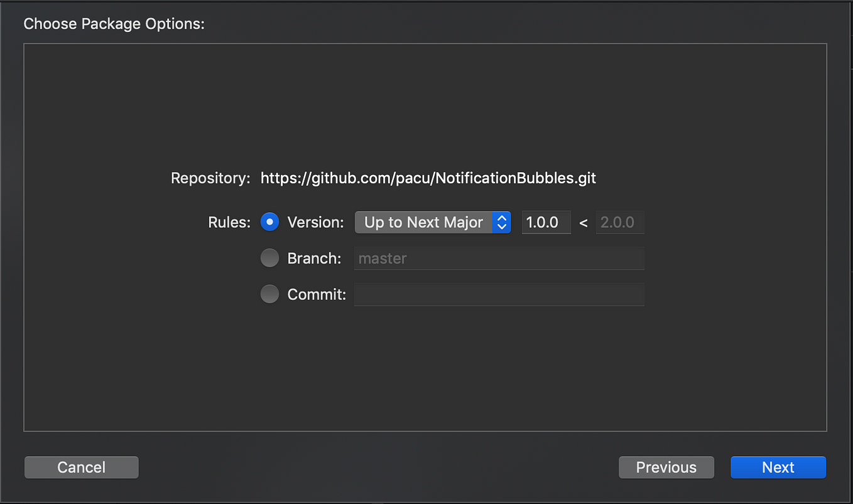Click the master branch input field

pos(499,258)
